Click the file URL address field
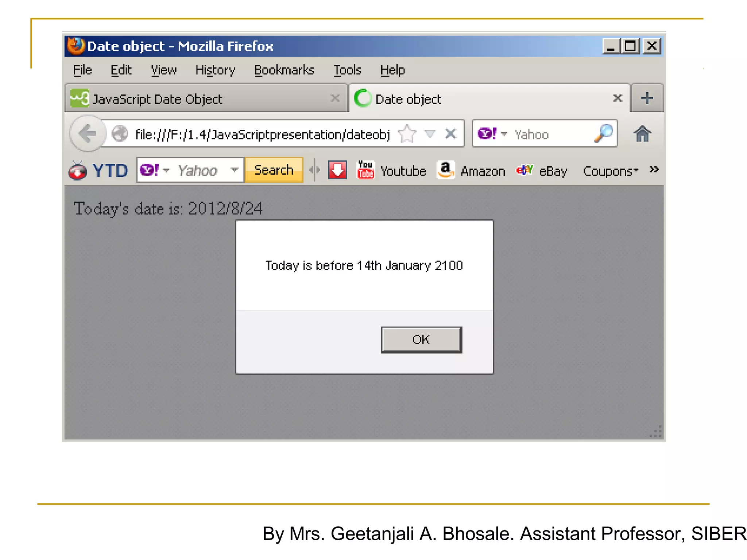 click(262, 135)
